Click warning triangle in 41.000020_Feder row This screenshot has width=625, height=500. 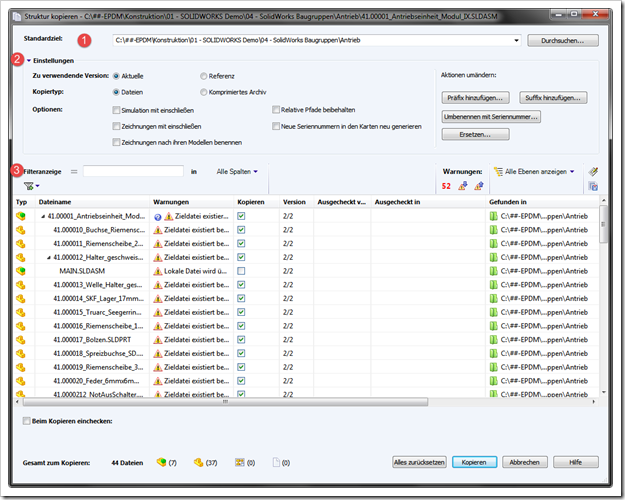pyautogui.click(x=158, y=381)
